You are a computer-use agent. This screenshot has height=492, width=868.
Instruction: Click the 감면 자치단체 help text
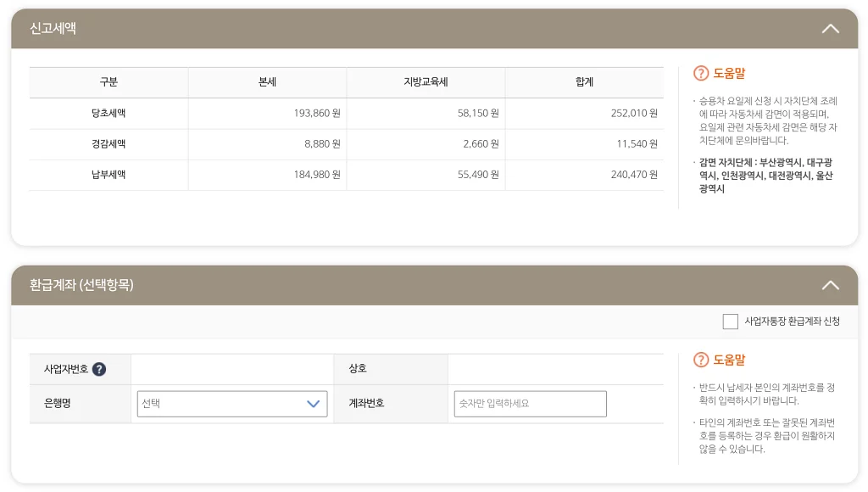click(765, 176)
